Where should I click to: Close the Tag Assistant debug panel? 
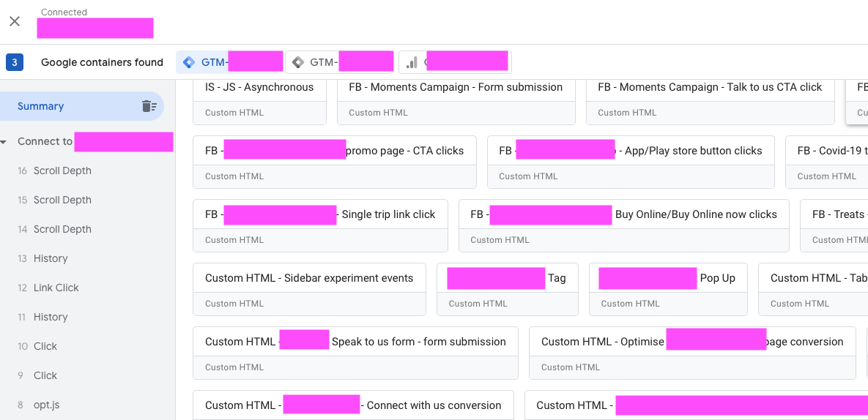pos(15,21)
